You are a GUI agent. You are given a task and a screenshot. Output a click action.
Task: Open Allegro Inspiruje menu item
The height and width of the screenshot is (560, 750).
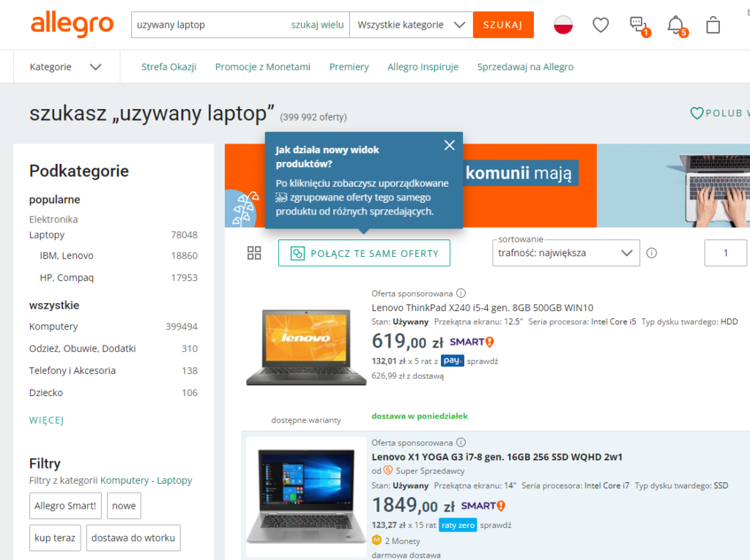[x=423, y=67]
